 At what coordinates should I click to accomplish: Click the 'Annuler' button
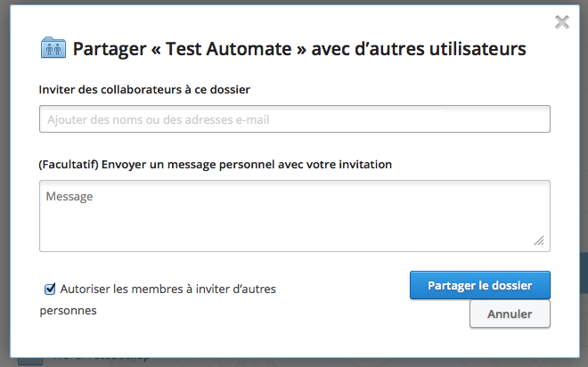(x=510, y=314)
